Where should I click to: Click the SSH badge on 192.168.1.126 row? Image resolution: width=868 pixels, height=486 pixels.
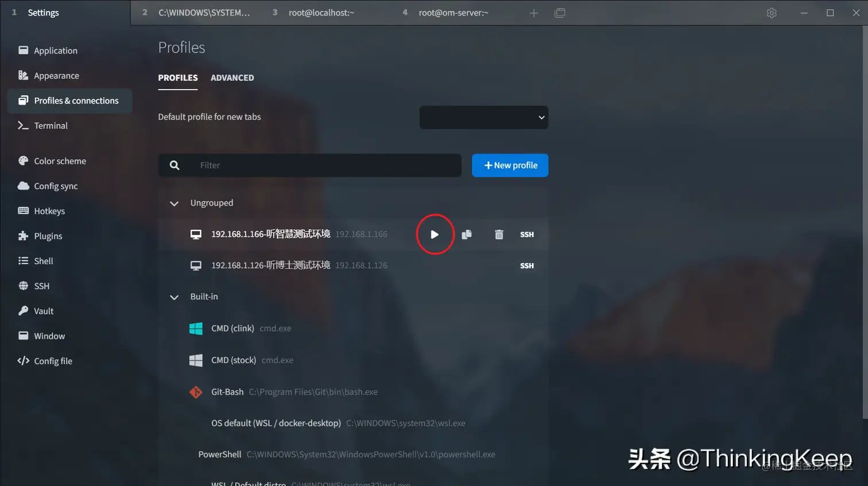coord(527,265)
